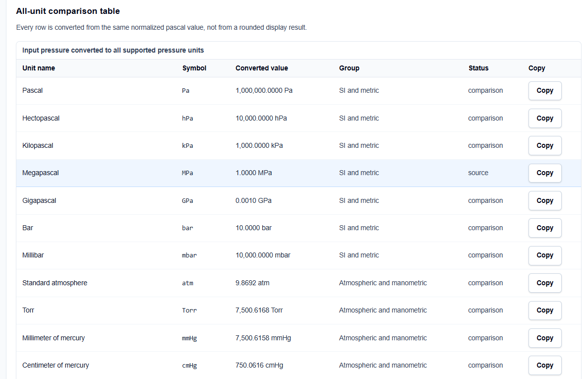Select the Status column header
The width and height of the screenshot is (588, 379).
click(478, 68)
